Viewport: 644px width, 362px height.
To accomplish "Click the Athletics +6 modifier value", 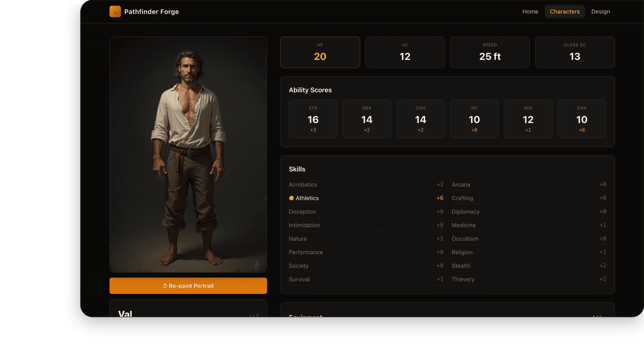I will [x=440, y=198].
